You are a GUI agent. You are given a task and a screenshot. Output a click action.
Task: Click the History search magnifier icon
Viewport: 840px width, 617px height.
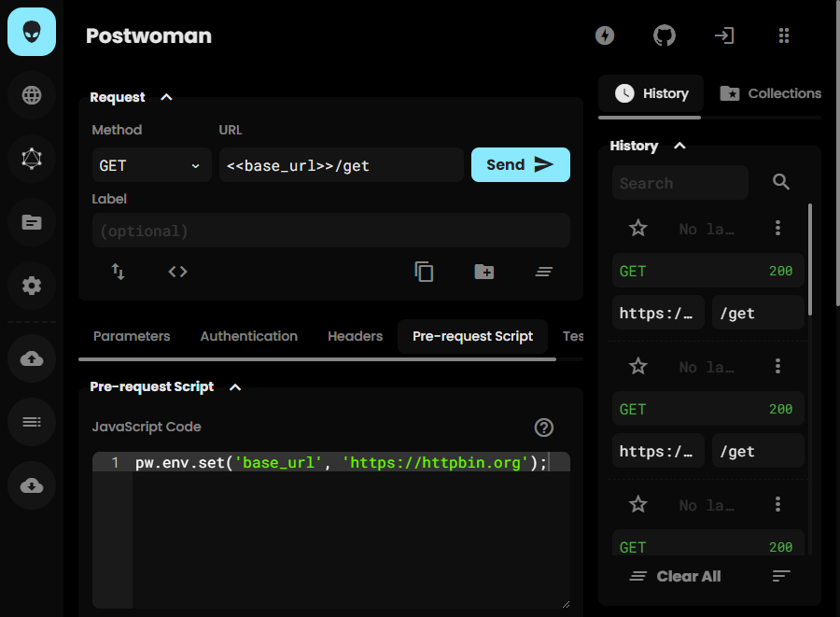(781, 182)
